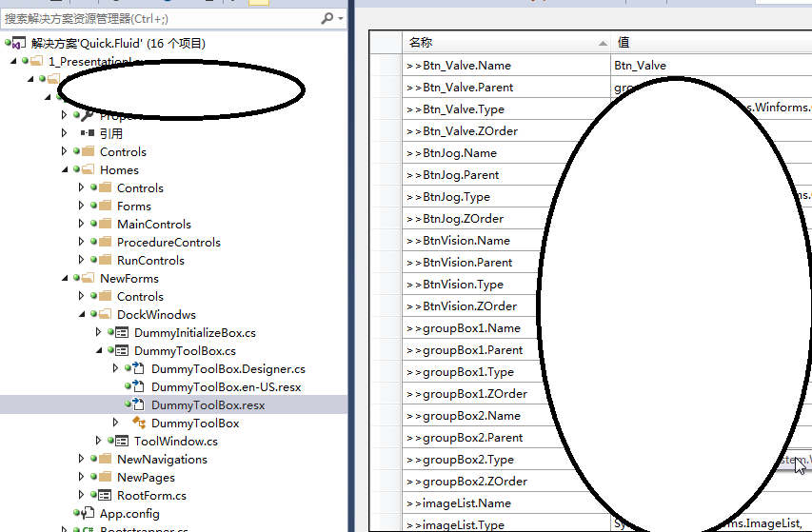
Task: Expand the NewPages folder
Action: click(81, 477)
